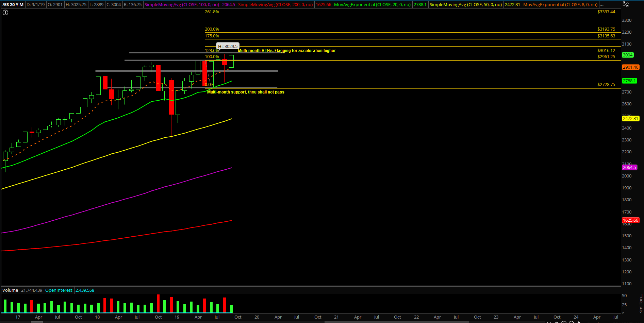Click the OpenInterest study label
This screenshot has height=323, width=644.
tap(59, 290)
